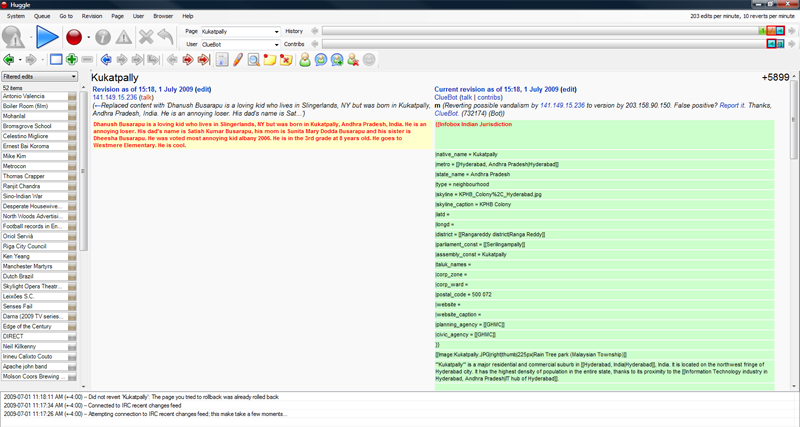Select Riga City Council in the queue
This screenshot has height=427, width=800.
(x=39, y=246)
